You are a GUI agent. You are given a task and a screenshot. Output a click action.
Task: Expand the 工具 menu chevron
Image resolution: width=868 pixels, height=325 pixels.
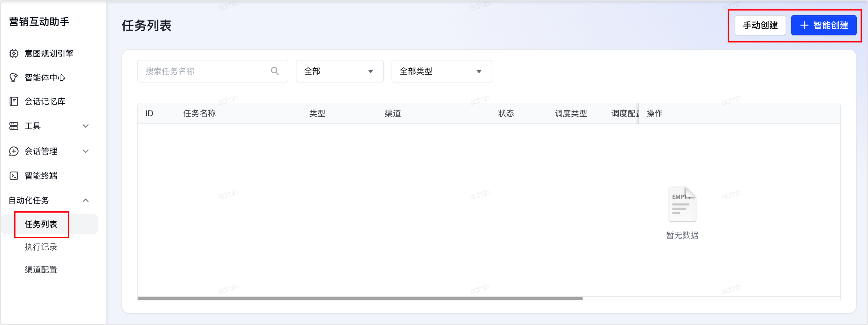pyautogui.click(x=86, y=126)
